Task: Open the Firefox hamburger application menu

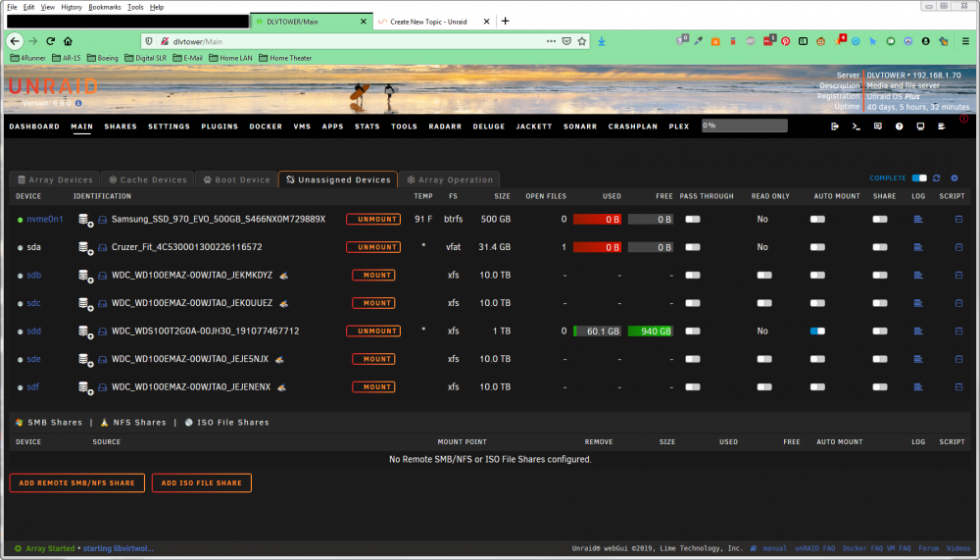Action: tap(965, 41)
